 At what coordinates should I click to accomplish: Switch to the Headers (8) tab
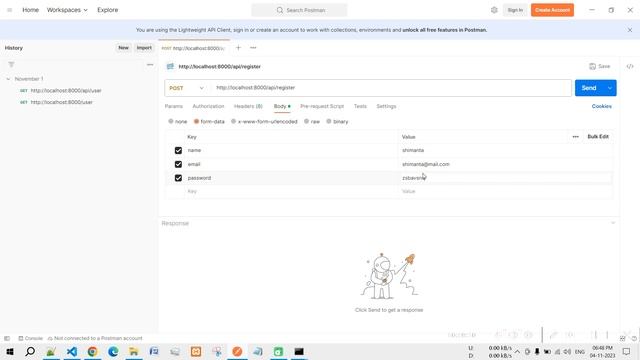[x=248, y=106]
